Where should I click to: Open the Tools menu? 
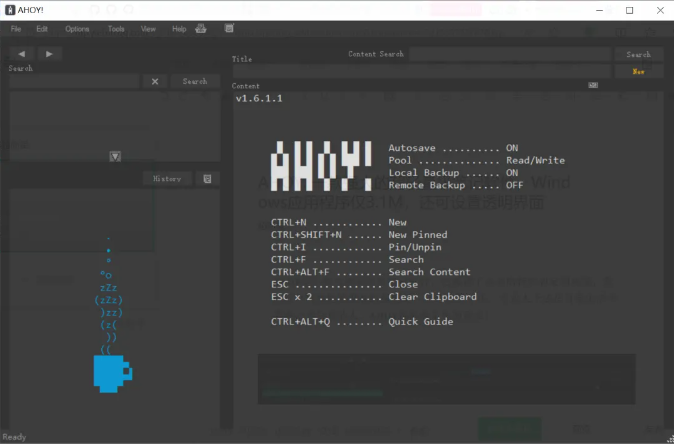click(116, 29)
